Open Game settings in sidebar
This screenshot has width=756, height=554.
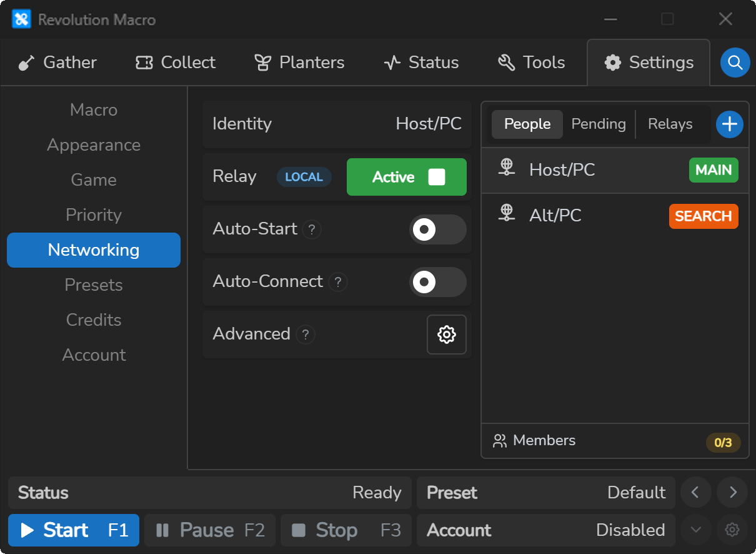point(94,180)
